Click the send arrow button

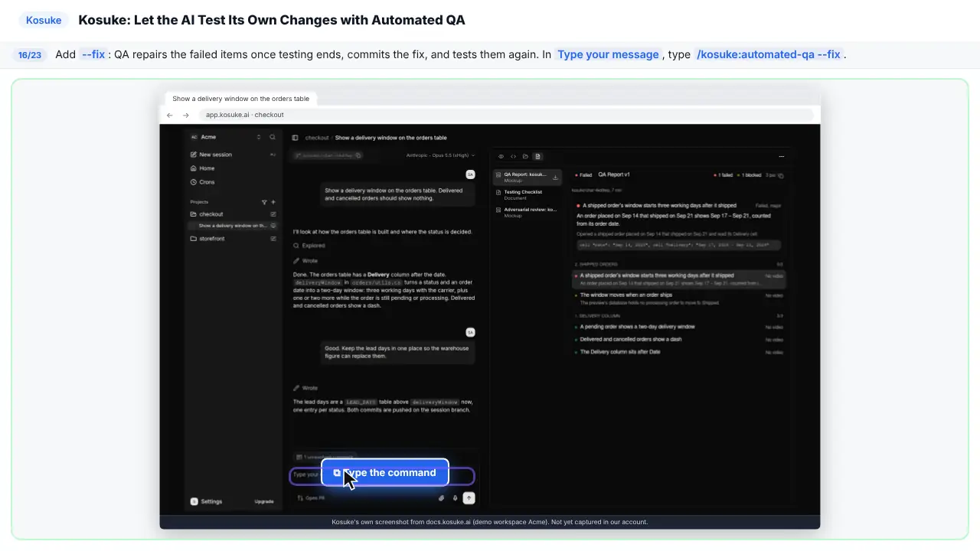469,498
